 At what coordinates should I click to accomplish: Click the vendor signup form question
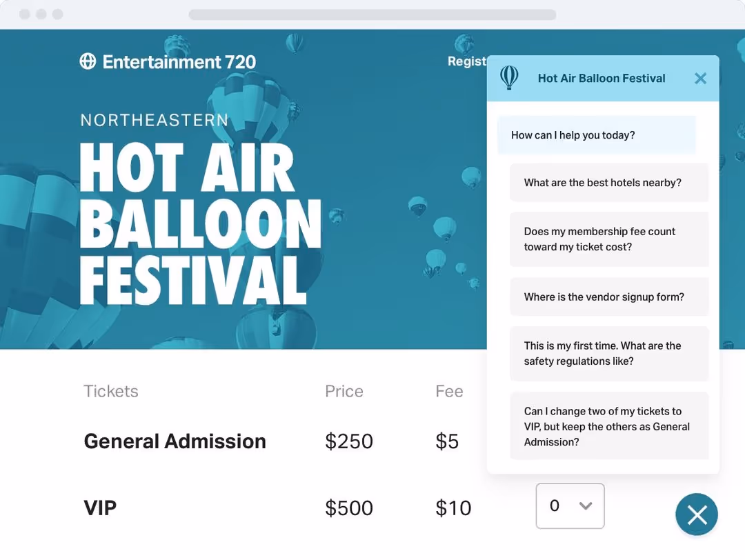pyautogui.click(x=609, y=297)
